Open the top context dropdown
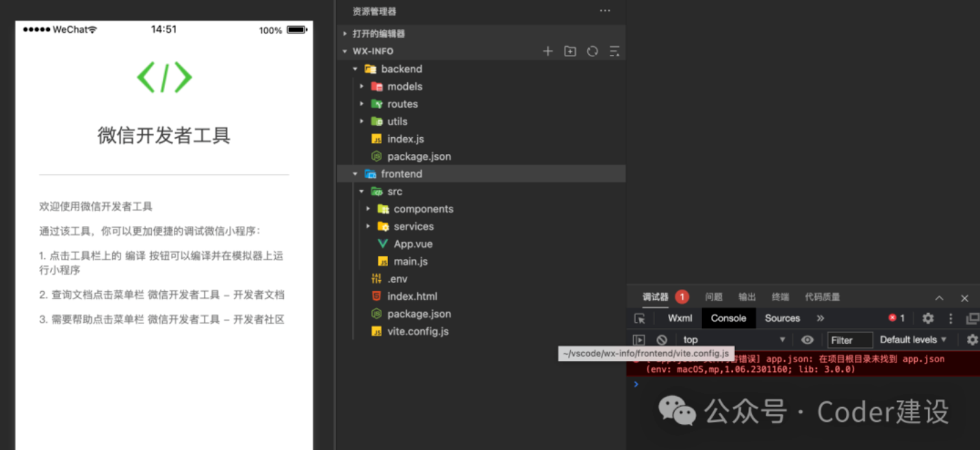Image resolution: width=980 pixels, height=450 pixels. tap(734, 340)
